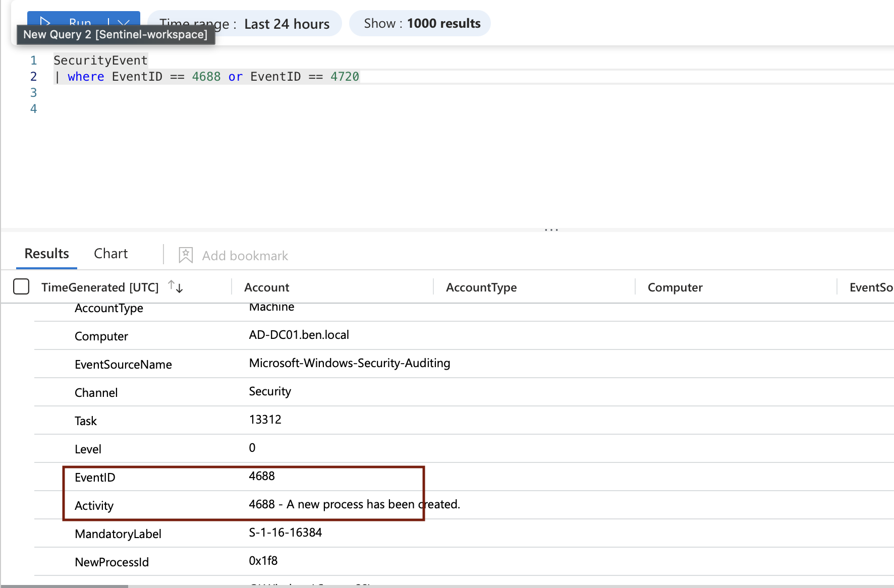Open the Run button dropdown chevron
The height and width of the screenshot is (588, 894).
[x=123, y=23]
